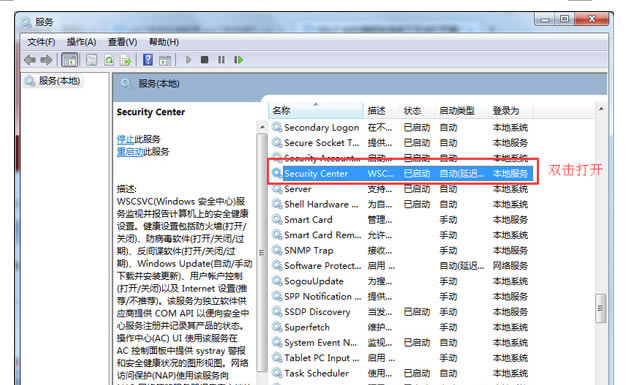The width and height of the screenshot is (633, 385).
Task: Refresh the services list toolbar icon
Action: [x=109, y=60]
